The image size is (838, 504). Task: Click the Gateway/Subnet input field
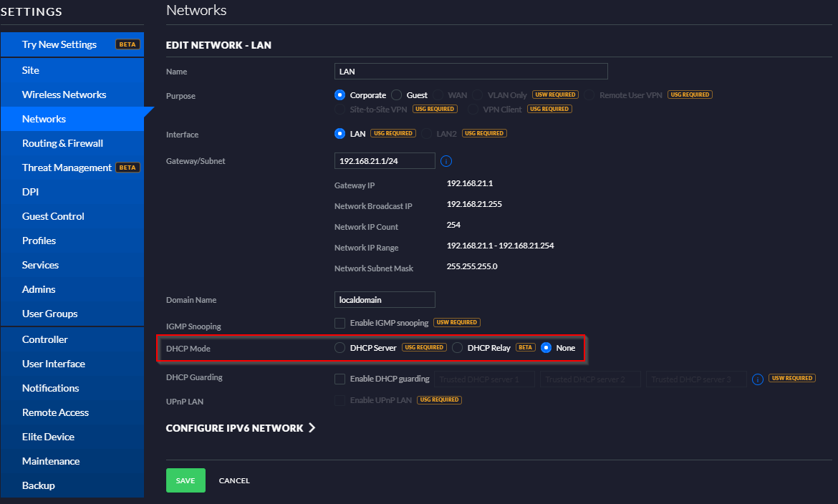tap(385, 161)
